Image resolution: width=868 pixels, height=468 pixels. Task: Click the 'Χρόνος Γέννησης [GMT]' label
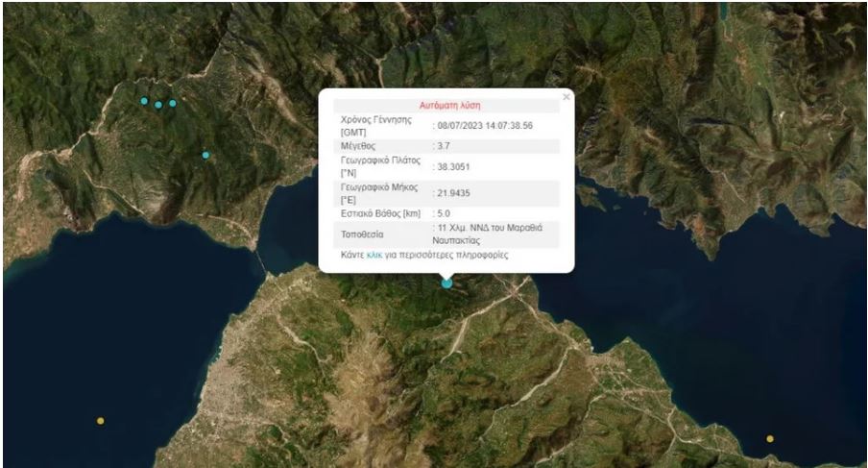click(x=375, y=125)
